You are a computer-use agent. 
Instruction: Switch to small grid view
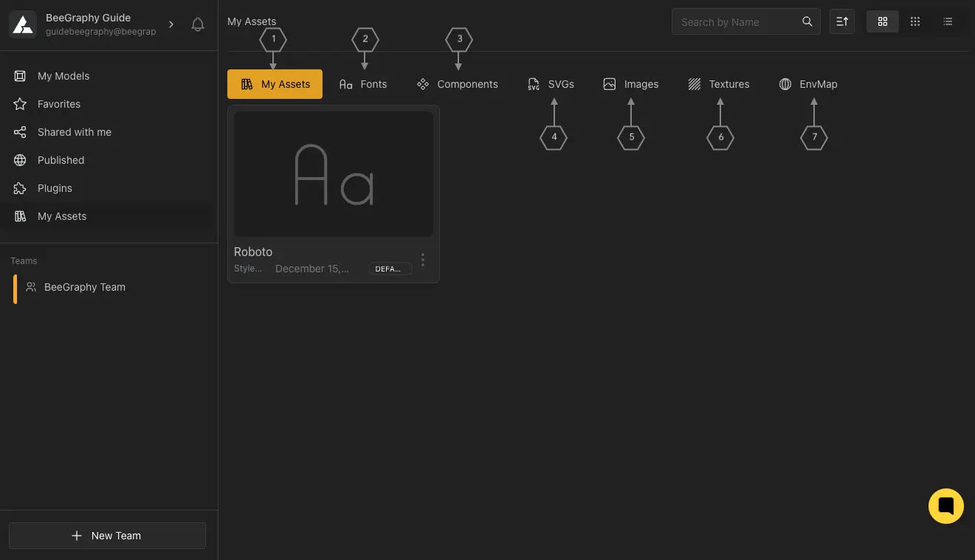tap(915, 22)
